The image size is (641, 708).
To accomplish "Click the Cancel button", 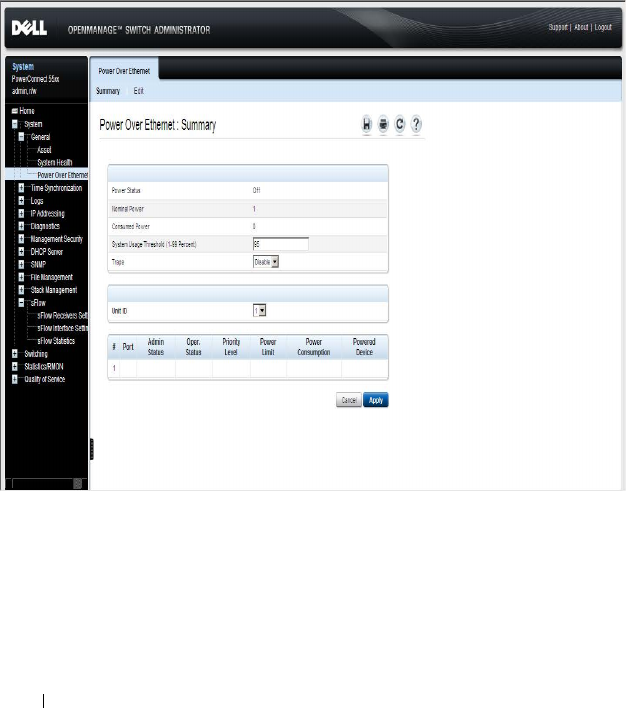I will (x=349, y=400).
